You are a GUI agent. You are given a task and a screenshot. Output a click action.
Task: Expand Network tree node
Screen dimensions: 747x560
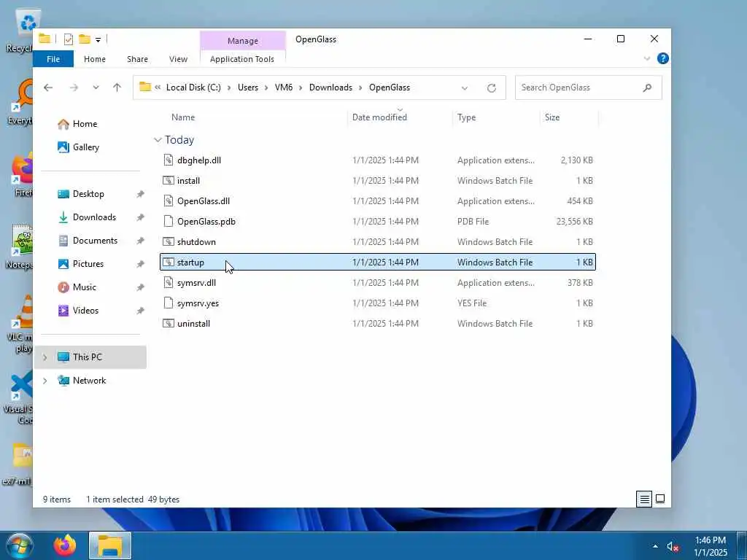pos(44,381)
